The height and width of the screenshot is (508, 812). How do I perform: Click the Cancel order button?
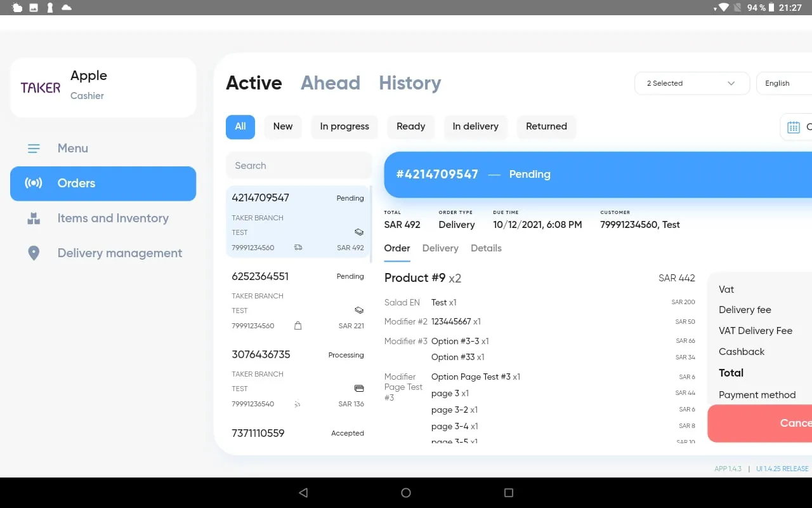pos(760,424)
